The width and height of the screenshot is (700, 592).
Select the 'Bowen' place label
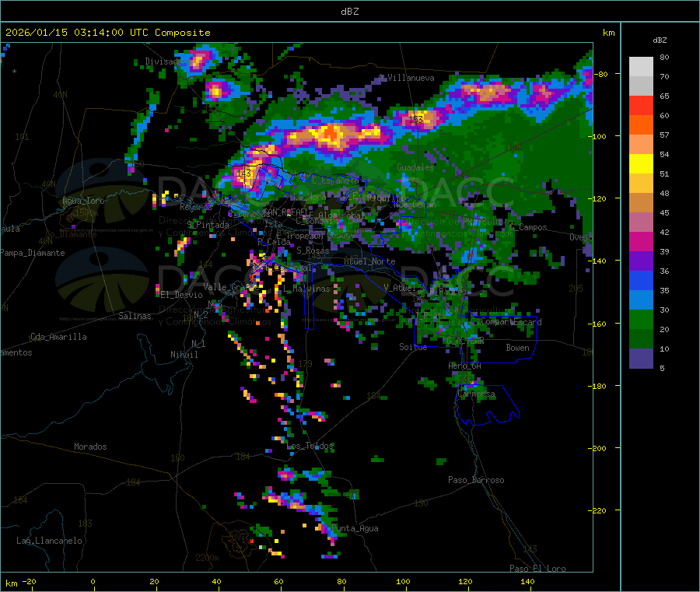(x=517, y=348)
